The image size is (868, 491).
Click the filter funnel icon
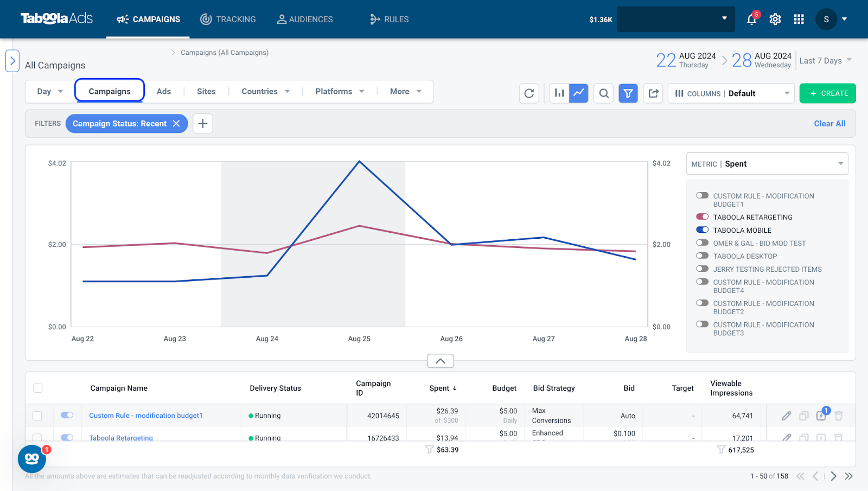point(628,93)
